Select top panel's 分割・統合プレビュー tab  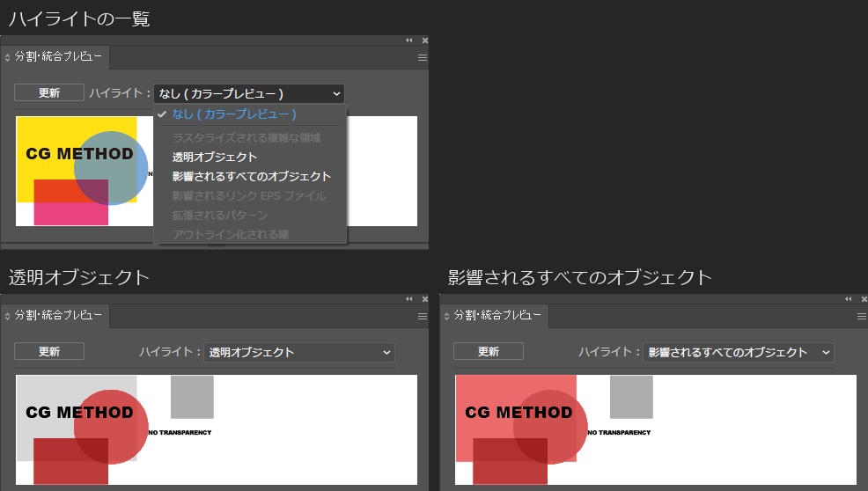pyautogui.click(x=58, y=56)
